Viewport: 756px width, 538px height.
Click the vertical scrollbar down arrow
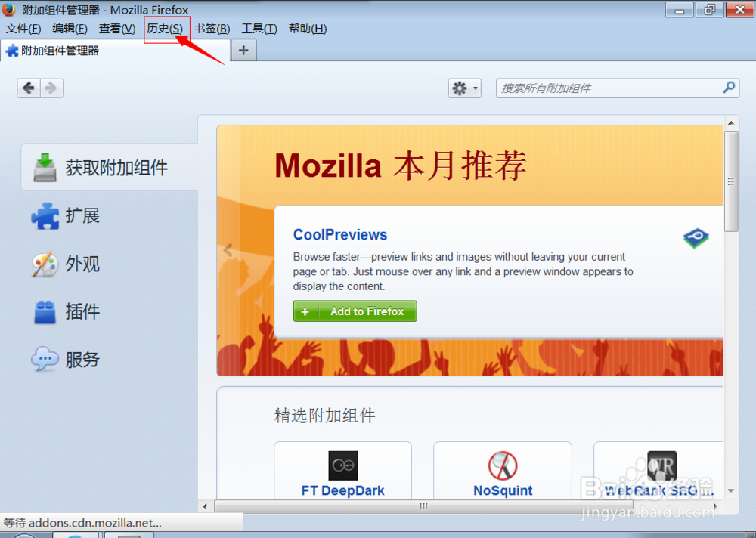[731, 490]
